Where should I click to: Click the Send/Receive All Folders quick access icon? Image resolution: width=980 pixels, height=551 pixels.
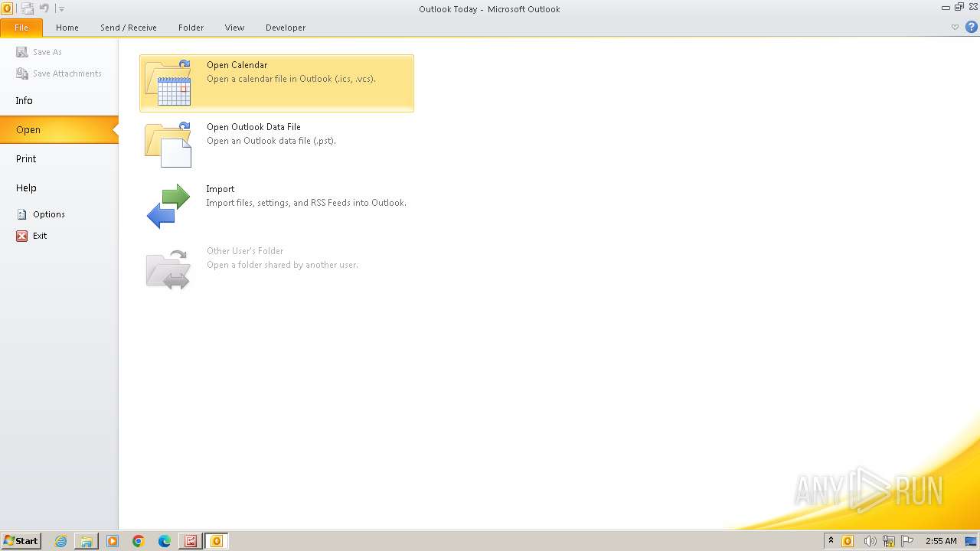28,8
